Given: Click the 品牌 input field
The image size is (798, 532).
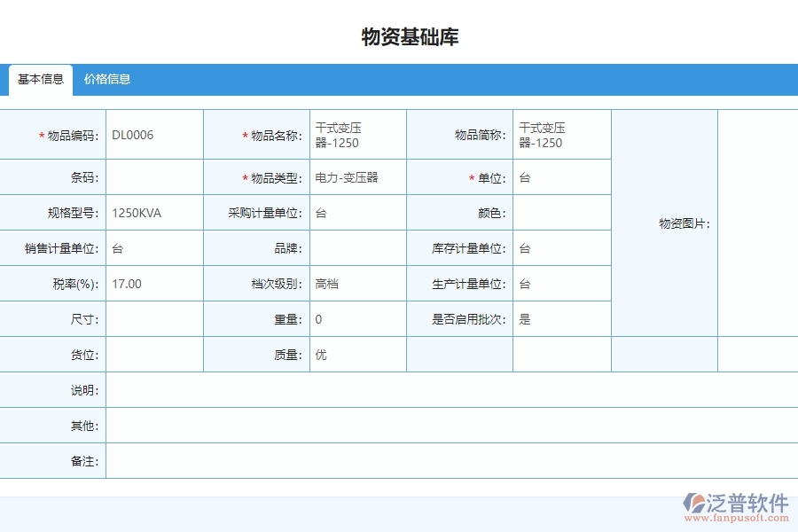Looking at the screenshot, I should pos(356,248).
